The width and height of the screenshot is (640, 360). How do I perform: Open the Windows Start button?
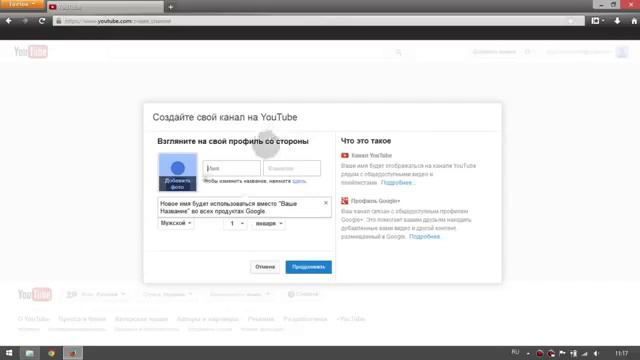(x=9, y=353)
